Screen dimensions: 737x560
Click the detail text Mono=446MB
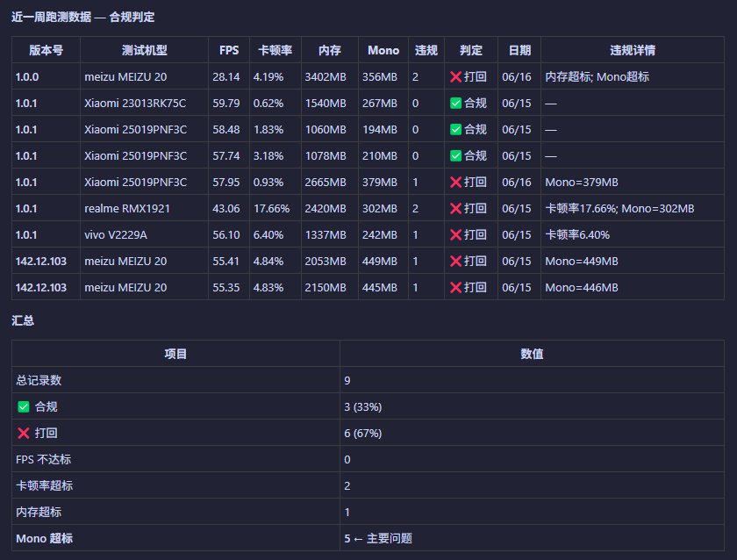click(x=582, y=287)
